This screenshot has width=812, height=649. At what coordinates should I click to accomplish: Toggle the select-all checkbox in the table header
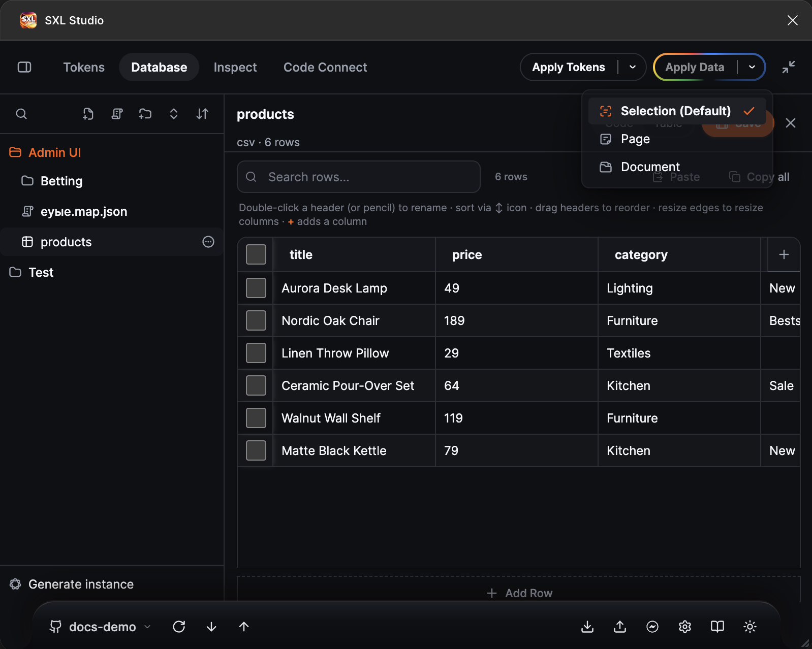pos(256,254)
